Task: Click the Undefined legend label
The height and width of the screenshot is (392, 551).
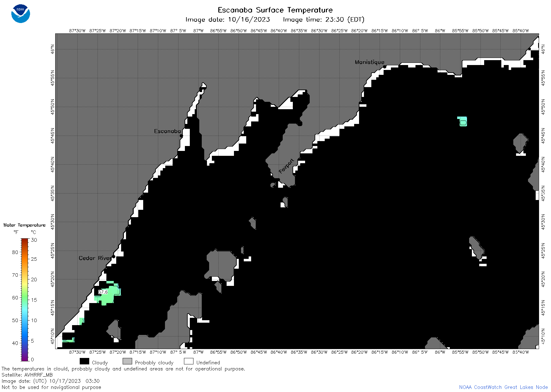Action: click(x=208, y=363)
